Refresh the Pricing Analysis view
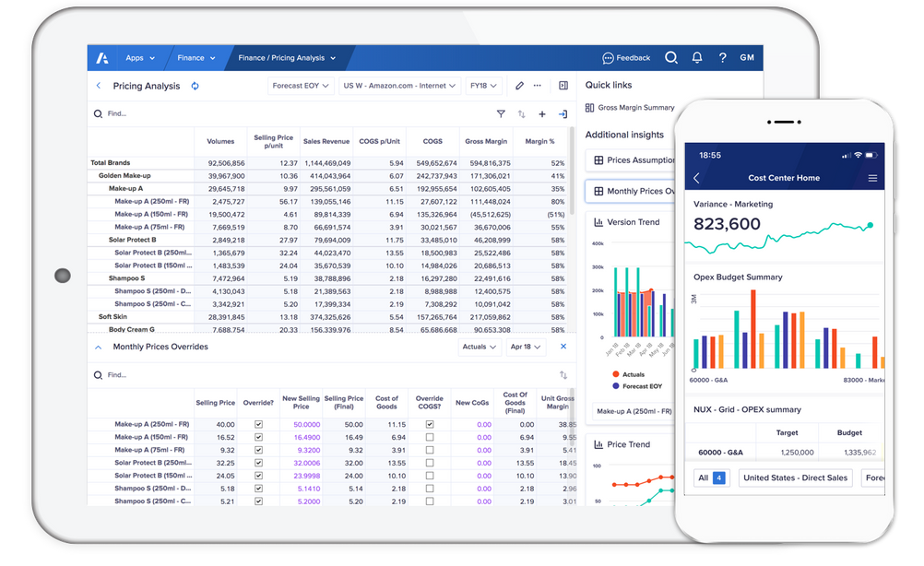924x566 pixels. pyautogui.click(x=192, y=85)
